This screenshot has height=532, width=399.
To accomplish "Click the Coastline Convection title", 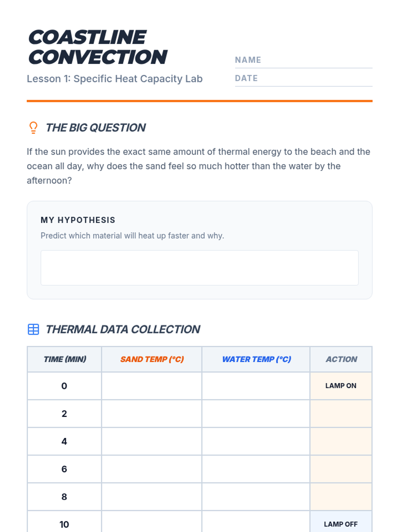I will (x=97, y=47).
